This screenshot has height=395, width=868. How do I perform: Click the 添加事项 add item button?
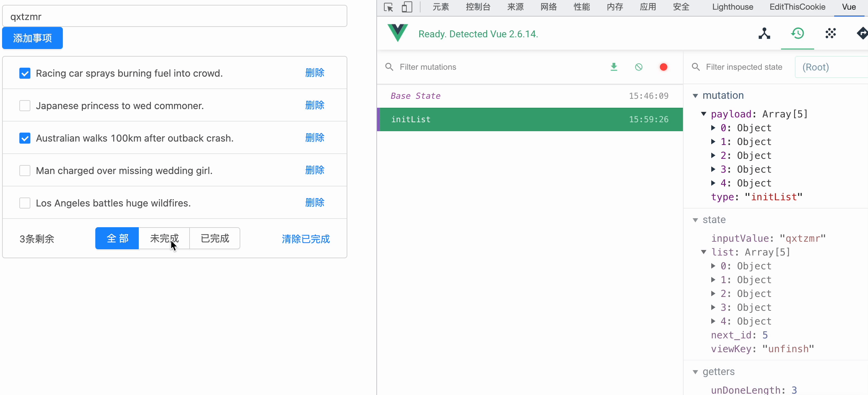(32, 38)
